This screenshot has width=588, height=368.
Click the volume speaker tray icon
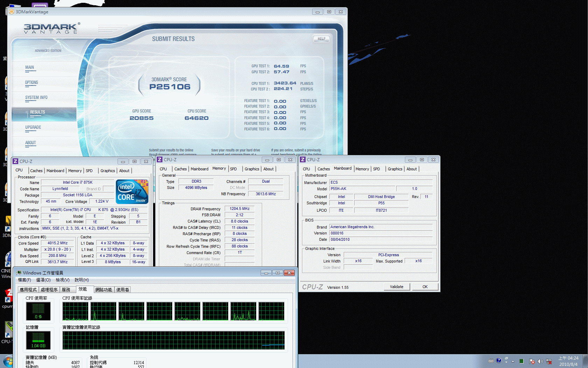pos(540,361)
